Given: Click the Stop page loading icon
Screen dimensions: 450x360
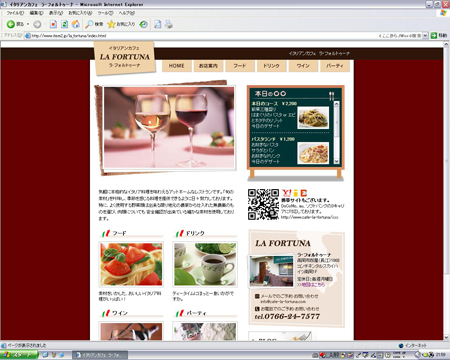Looking at the screenshot, I should (x=53, y=24).
